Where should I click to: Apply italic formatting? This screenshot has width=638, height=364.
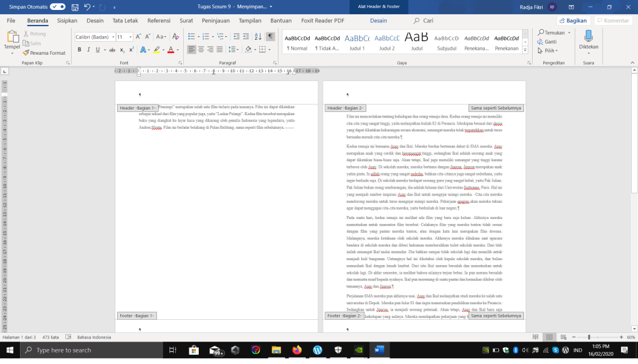click(89, 50)
